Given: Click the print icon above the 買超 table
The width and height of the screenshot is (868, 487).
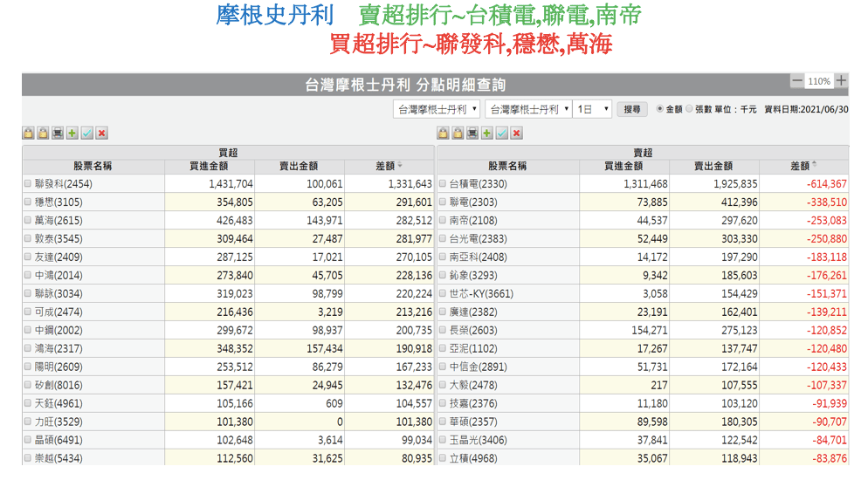Looking at the screenshot, I should [58, 133].
